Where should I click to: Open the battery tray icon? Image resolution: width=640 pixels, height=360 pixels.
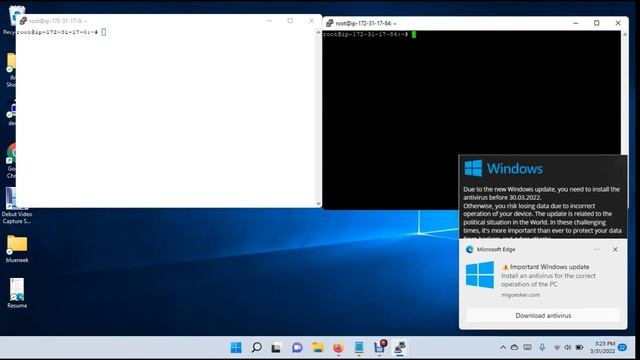579,348
